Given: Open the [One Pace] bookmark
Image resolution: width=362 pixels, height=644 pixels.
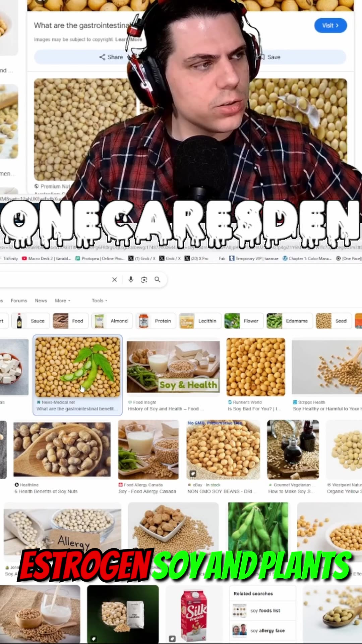Looking at the screenshot, I should click(x=349, y=258).
